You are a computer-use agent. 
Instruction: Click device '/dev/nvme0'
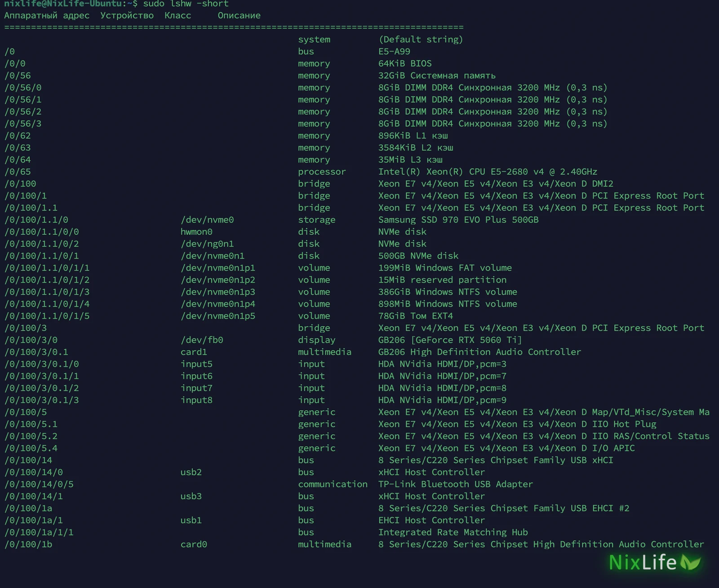click(x=207, y=220)
